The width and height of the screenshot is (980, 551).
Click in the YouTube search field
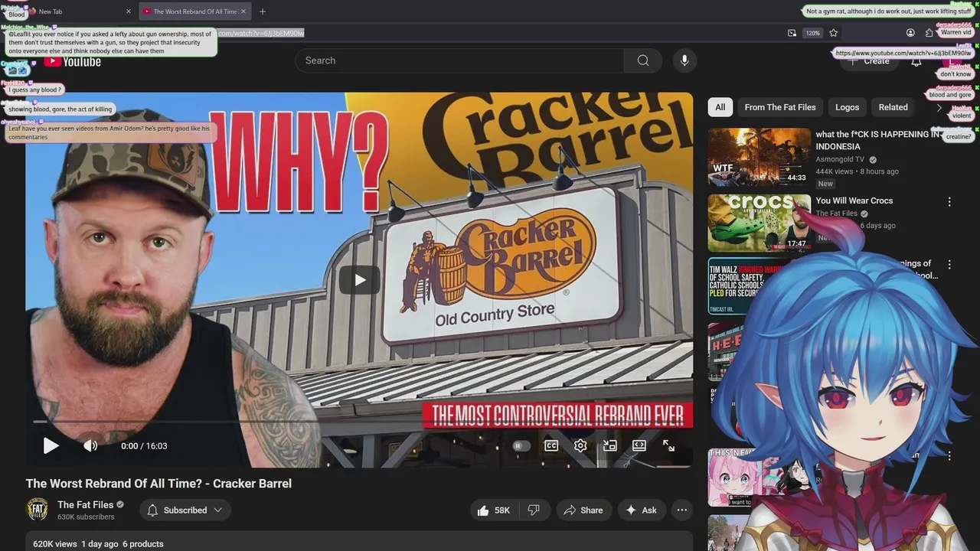459,60
